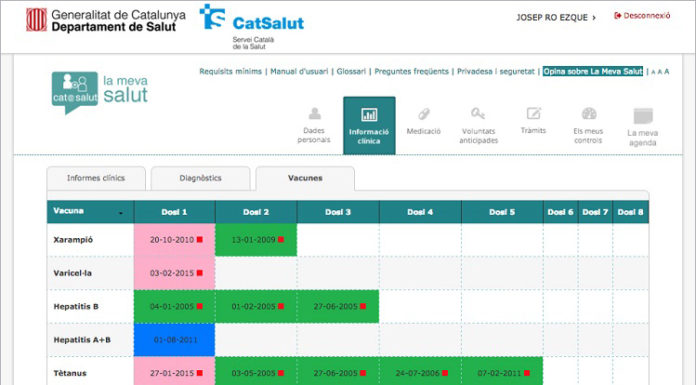The height and width of the screenshot is (385, 696).
Task: Open Els meus controls gauge icon
Action: tap(589, 114)
